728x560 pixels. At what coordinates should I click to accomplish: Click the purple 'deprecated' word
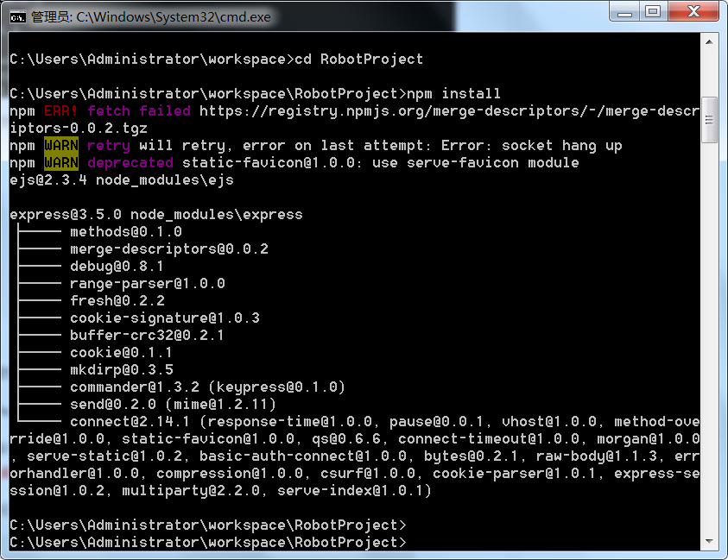point(130,163)
